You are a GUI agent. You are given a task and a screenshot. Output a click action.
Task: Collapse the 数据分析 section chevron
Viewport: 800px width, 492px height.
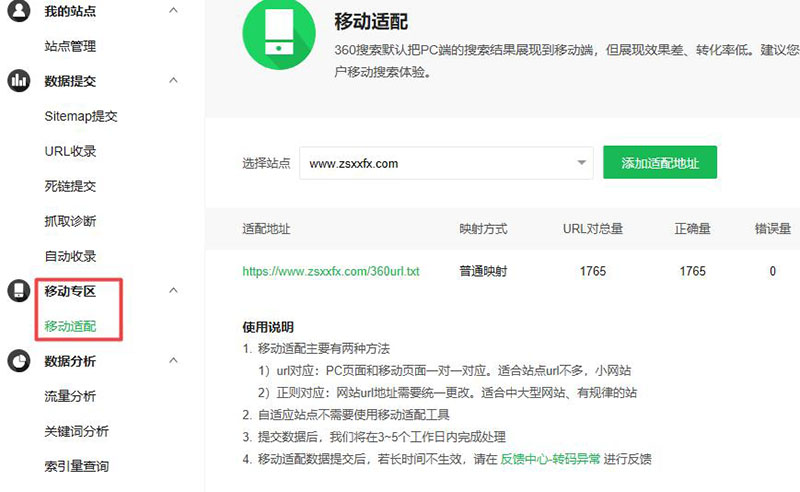pos(173,360)
